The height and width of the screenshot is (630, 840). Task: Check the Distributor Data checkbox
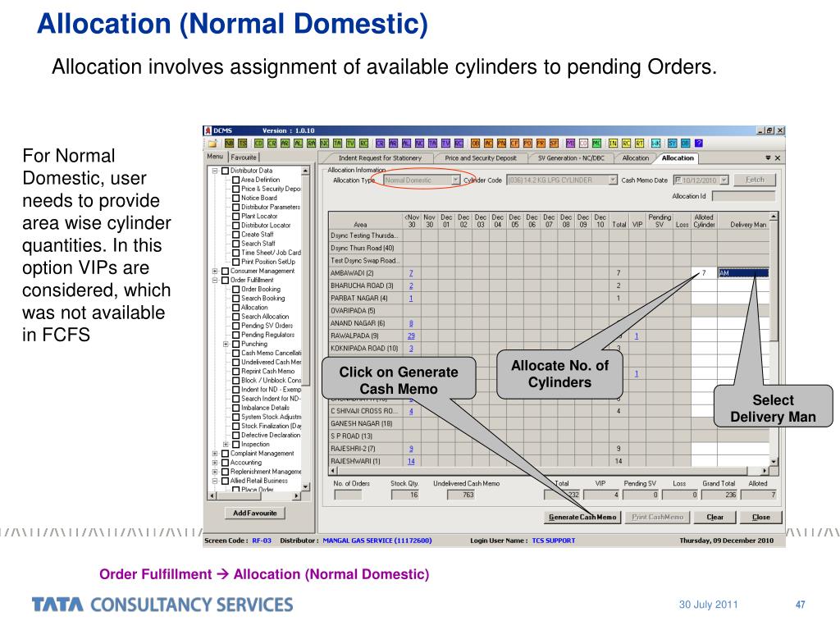pos(226,171)
